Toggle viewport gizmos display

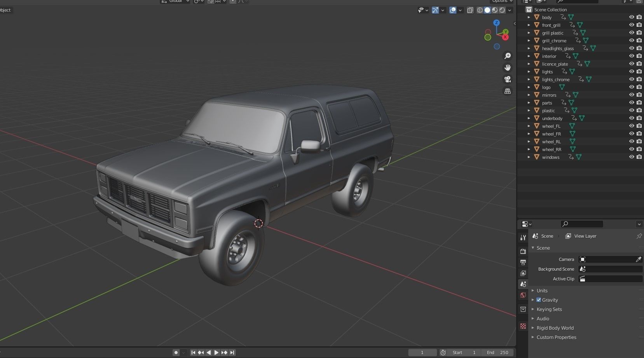click(435, 10)
